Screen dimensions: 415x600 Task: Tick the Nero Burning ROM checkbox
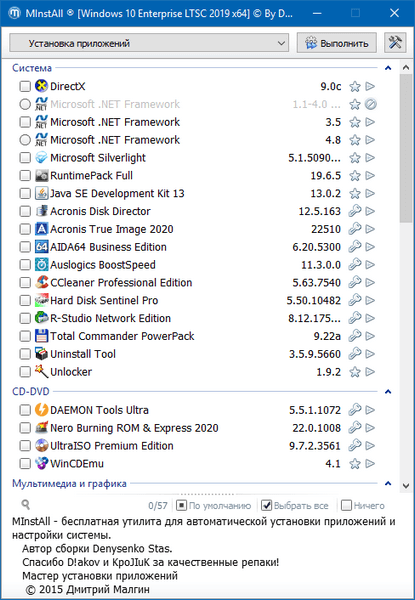tap(25, 428)
